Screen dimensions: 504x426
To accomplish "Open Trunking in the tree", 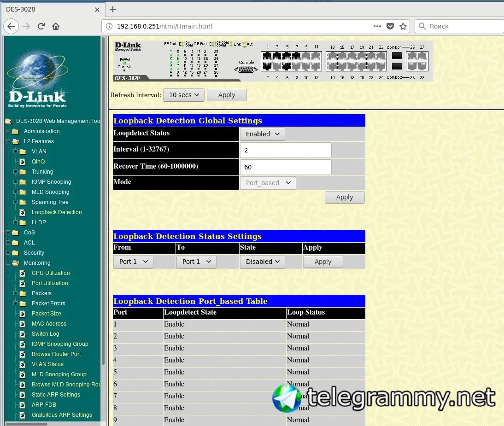I will pyautogui.click(x=42, y=172).
